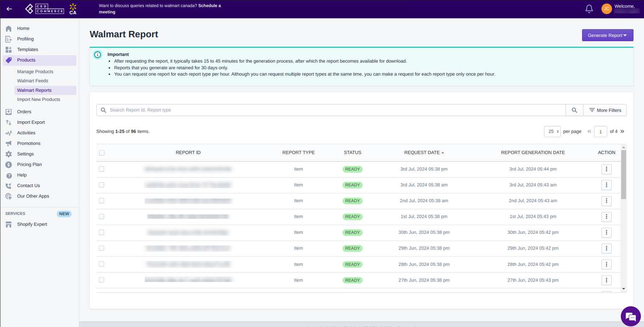Click the Our Other Apps icon
The image size is (644, 327).
[9, 196]
